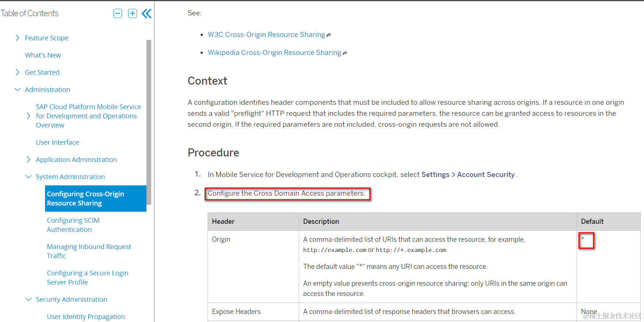Click the http://example.com code text
The width and height of the screenshot is (644, 322).
[x=335, y=250]
